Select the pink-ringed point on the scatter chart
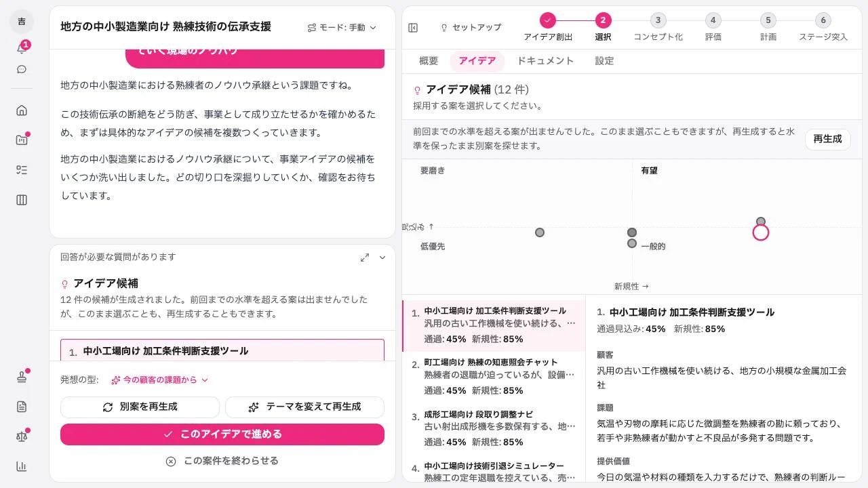Viewport: 868px width, 488px height. [761, 232]
